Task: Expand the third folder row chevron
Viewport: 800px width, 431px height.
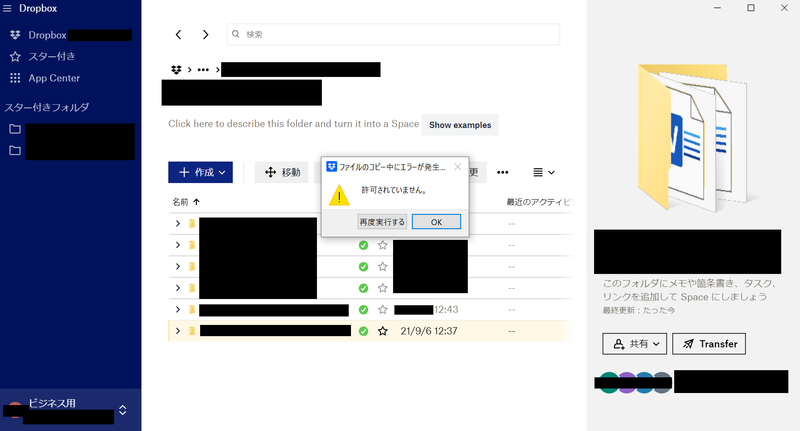Action: [x=178, y=266]
